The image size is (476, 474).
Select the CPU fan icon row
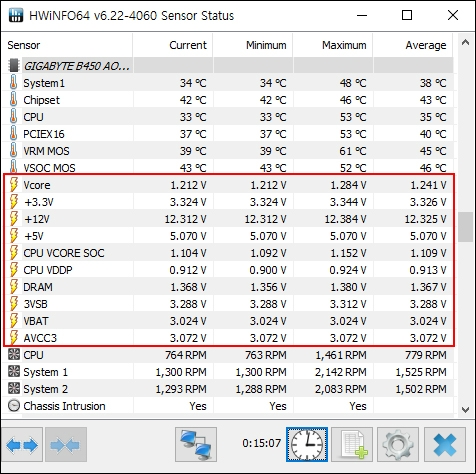click(228, 355)
